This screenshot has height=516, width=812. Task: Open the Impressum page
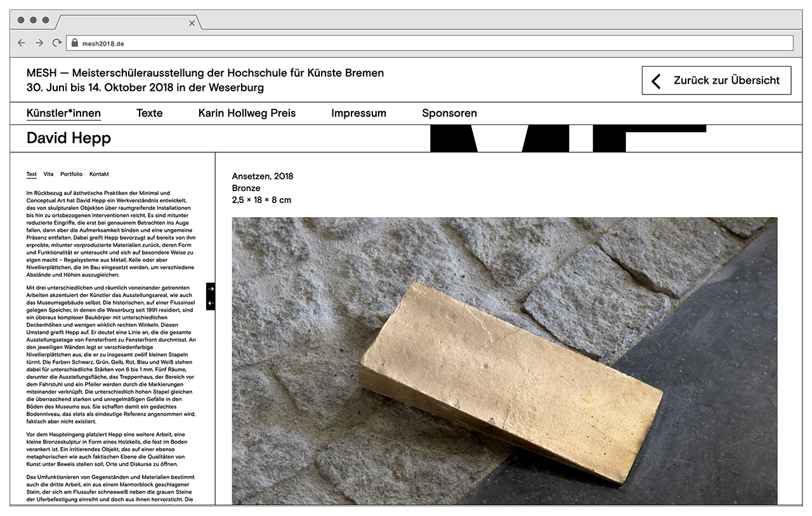click(358, 113)
